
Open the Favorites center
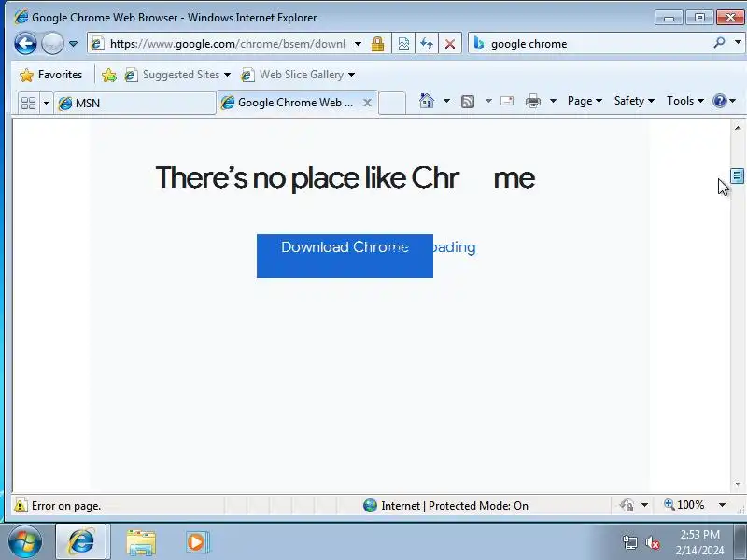50,75
